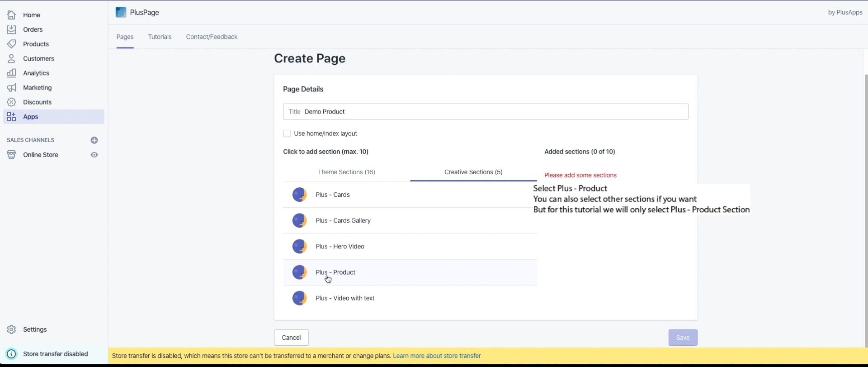868x367 pixels.
Task: Open the Tutorials tab
Action: (x=160, y=37)
